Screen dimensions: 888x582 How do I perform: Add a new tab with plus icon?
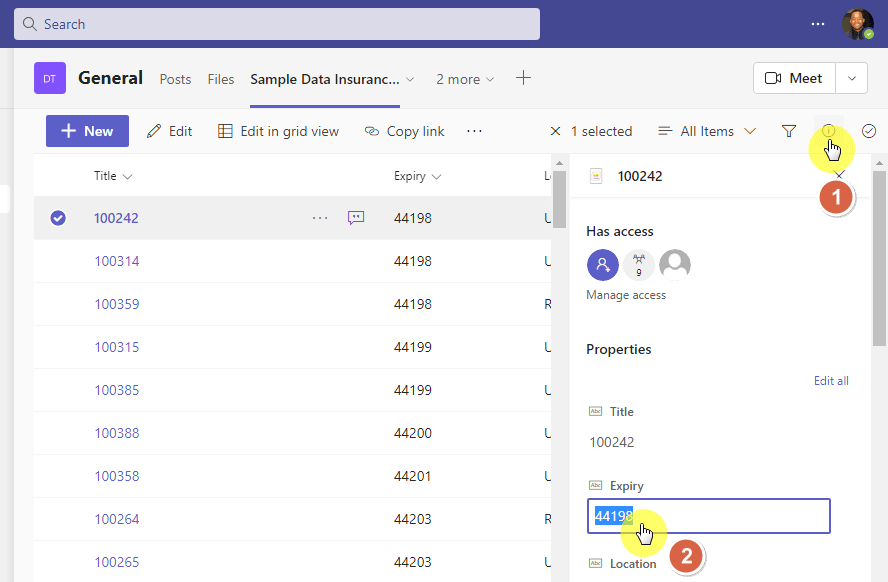click(x=523, y=78)
